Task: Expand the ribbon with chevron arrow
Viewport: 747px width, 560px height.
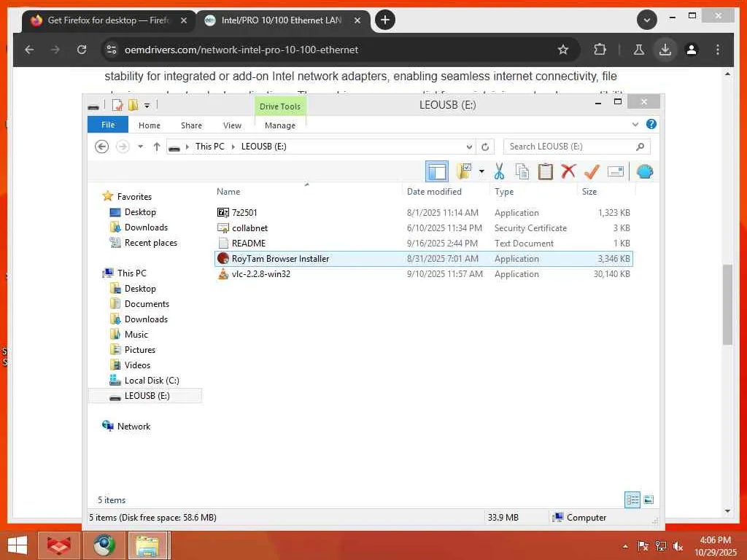Action: (x=635, y=124)
